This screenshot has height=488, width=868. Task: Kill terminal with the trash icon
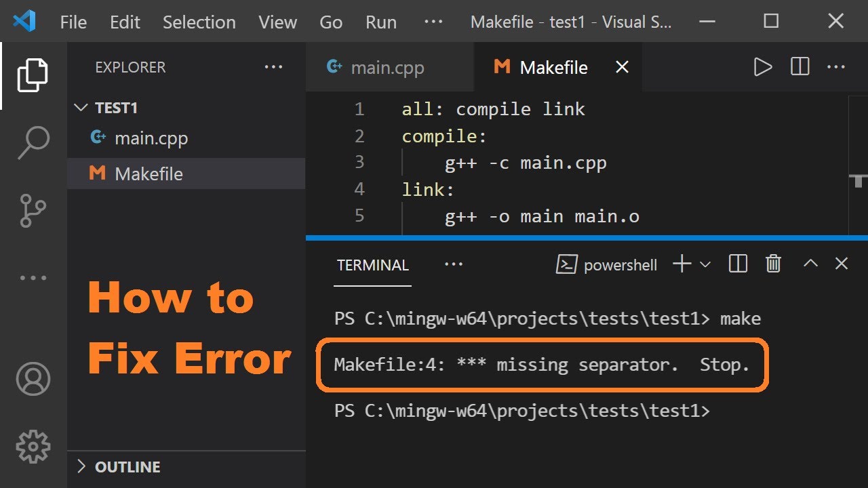point(773,264)
